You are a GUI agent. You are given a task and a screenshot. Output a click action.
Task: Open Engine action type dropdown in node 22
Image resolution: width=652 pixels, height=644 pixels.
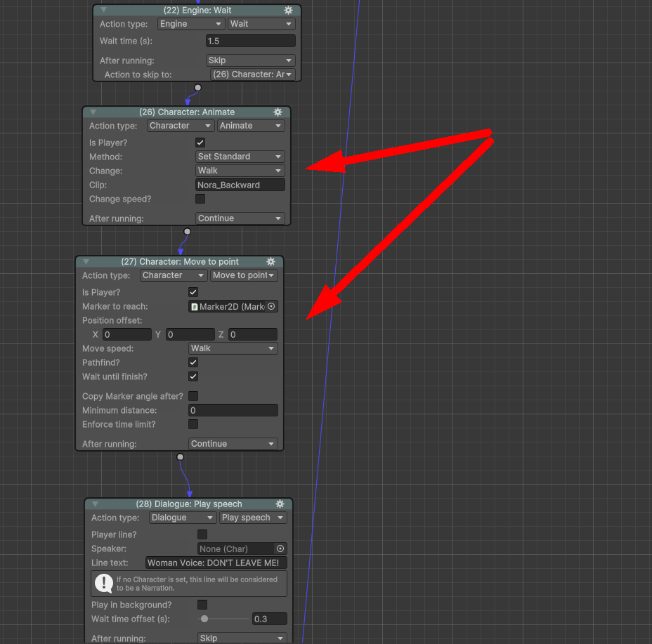point(191,24)
